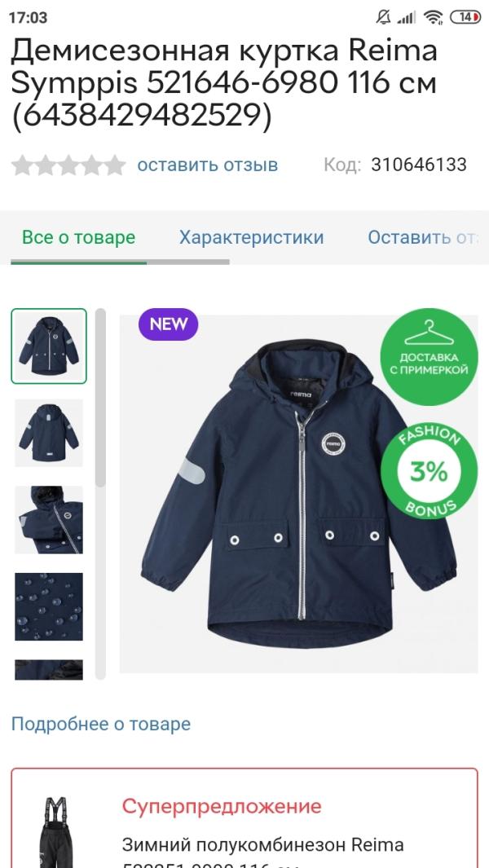Screen dimensions: 489x868
Task: Select the water droplets fabric thumbnail
Action: (49, 606)
